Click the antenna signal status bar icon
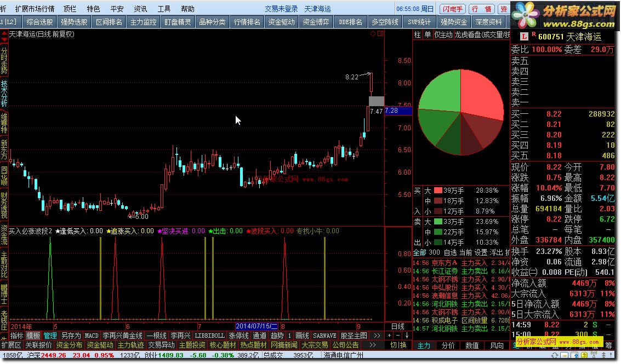 (x=593, y=355)
